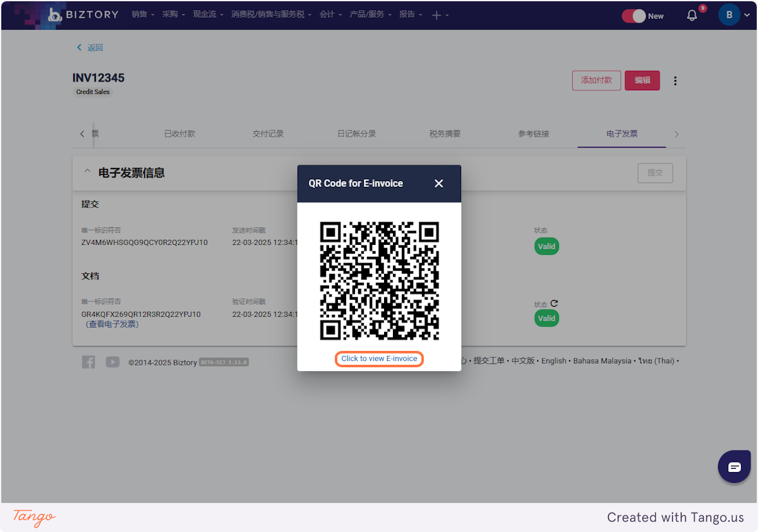Image resolution: width=758 pixels, height=532 pixels.
Task: Open the 产品/服务 dropdown menu
Action: [371, 15]
